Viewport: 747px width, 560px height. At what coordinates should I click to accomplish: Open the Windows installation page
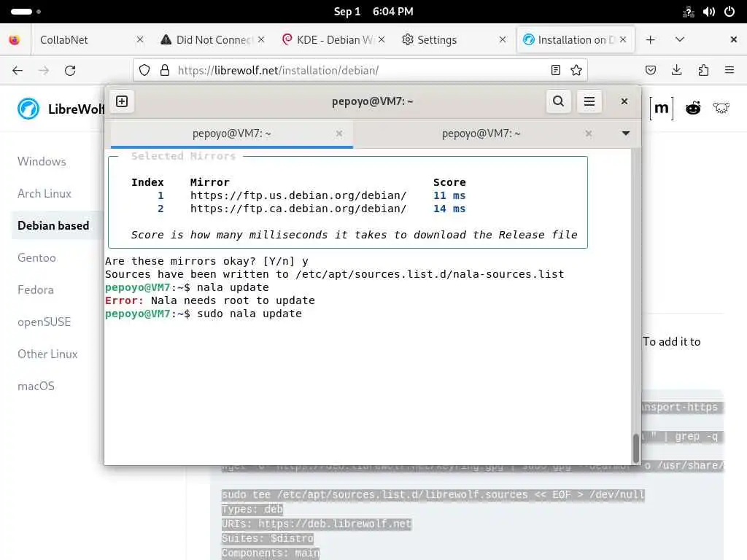pos(42,161)
